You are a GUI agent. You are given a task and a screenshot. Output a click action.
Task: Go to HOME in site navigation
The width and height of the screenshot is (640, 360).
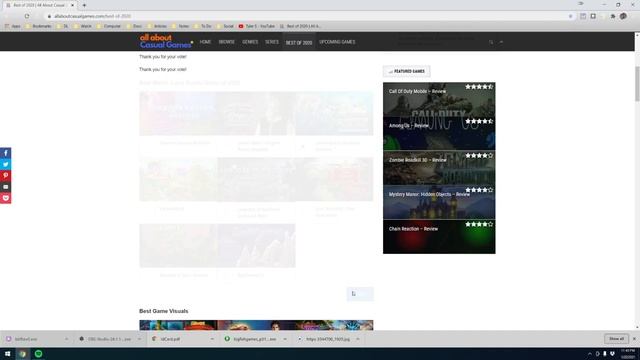pos(205,42)
